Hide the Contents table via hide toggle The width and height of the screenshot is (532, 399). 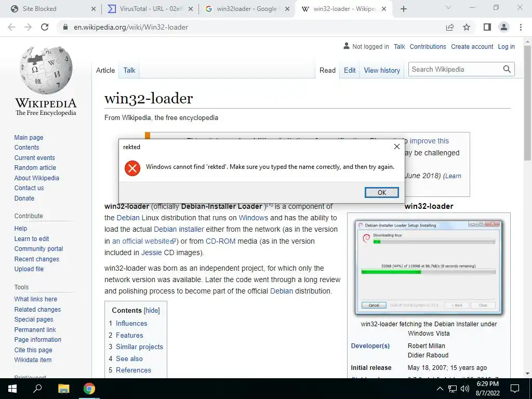[152, 311]
